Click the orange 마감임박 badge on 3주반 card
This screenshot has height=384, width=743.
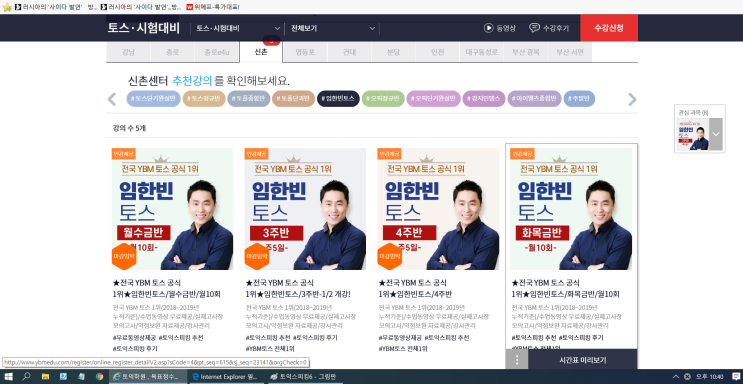tap(257, 256)
